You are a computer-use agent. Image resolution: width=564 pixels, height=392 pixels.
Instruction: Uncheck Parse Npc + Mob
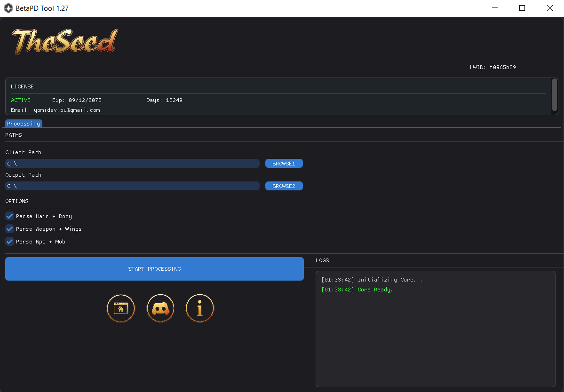9,242
